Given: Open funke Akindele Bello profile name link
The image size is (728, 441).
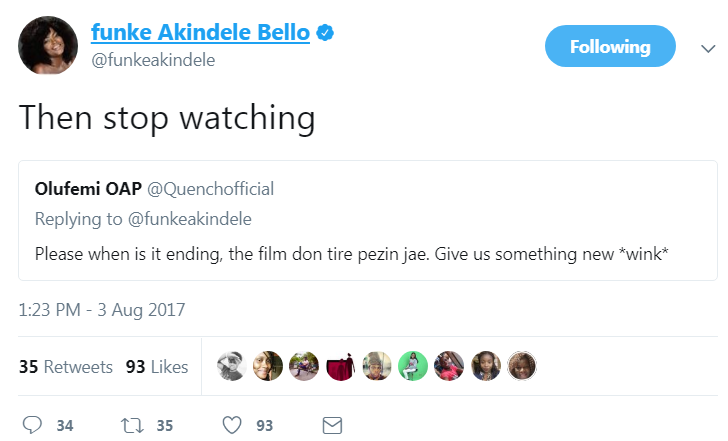Looking at the screenshot, I should pos(200,33).
